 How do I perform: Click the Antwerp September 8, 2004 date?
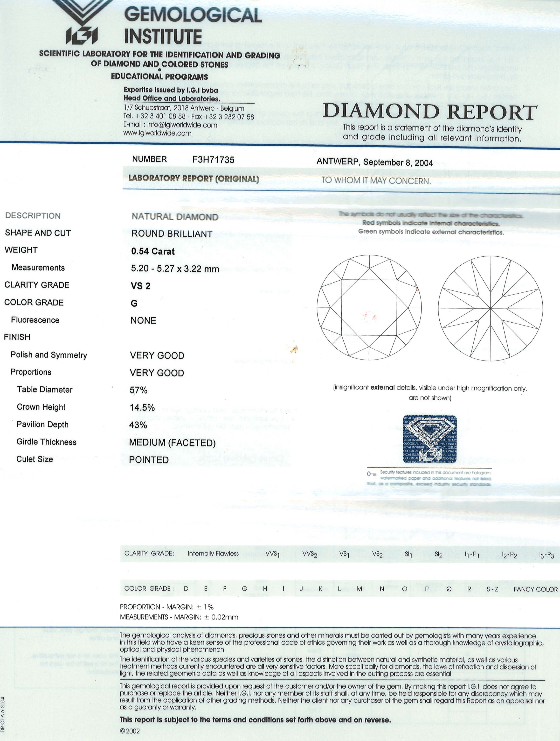374,162
